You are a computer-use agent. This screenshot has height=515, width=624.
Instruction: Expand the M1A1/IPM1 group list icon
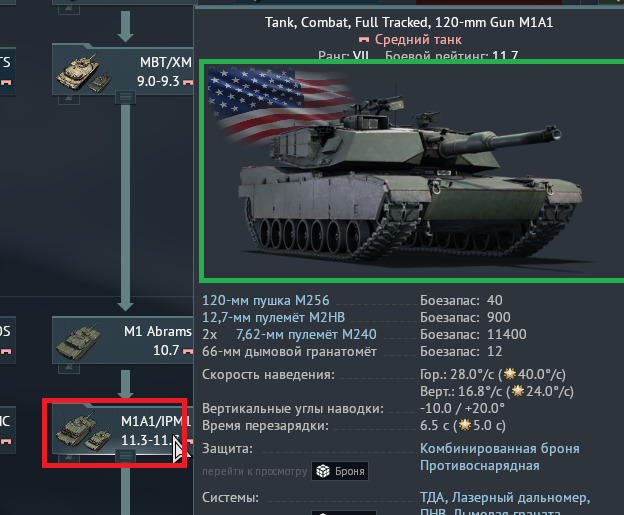click(125, 456)
